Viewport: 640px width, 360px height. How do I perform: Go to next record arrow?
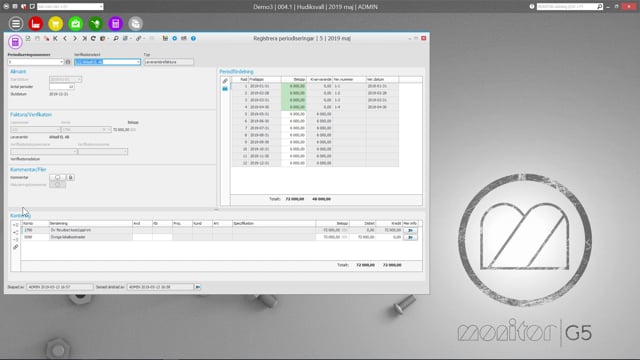[75, 38]
